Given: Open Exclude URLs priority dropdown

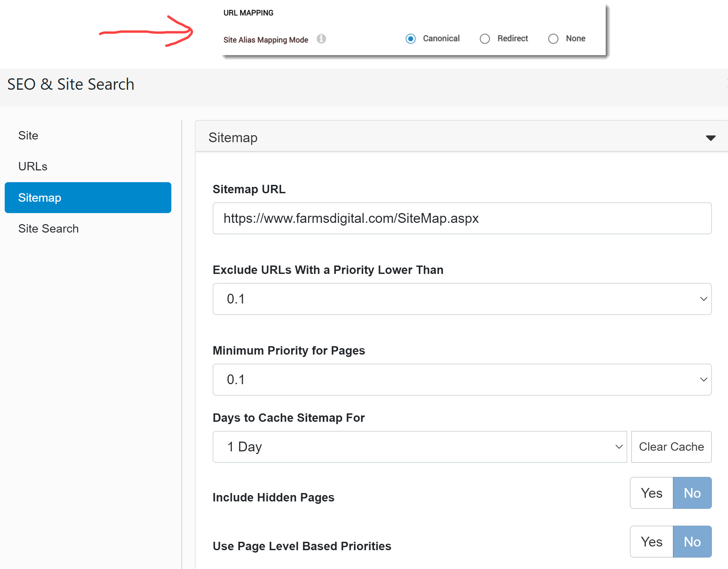Looking at the screenshot, I should 462,299.
